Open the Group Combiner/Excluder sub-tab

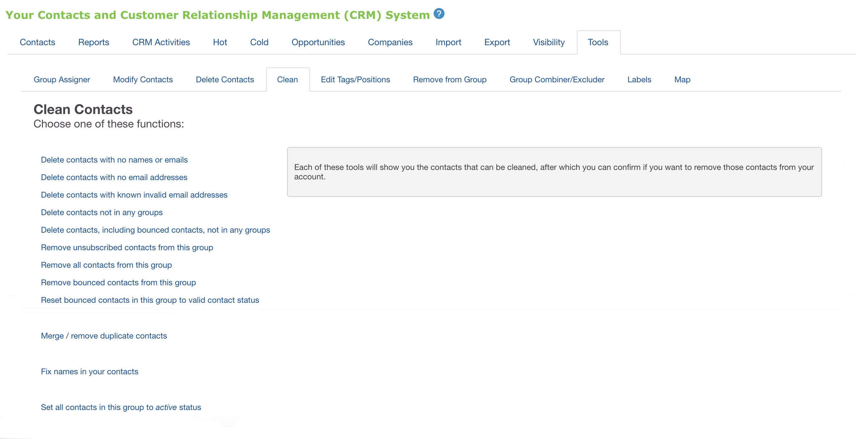tap(557, 79)
